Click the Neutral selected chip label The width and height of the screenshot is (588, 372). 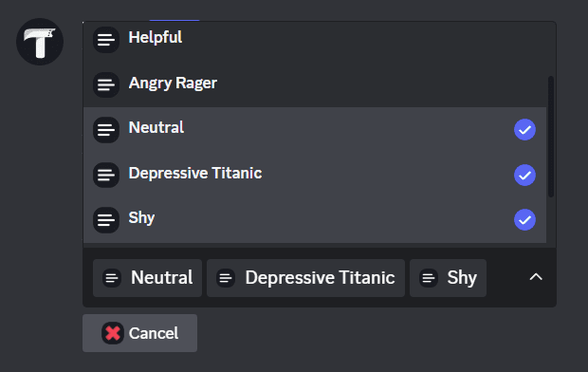tap(161, 278)
